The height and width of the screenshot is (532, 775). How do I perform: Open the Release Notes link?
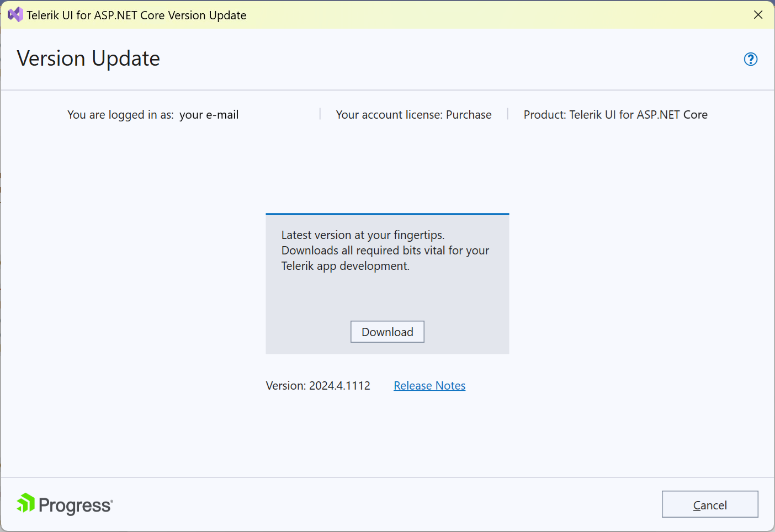tap(429, 385)
